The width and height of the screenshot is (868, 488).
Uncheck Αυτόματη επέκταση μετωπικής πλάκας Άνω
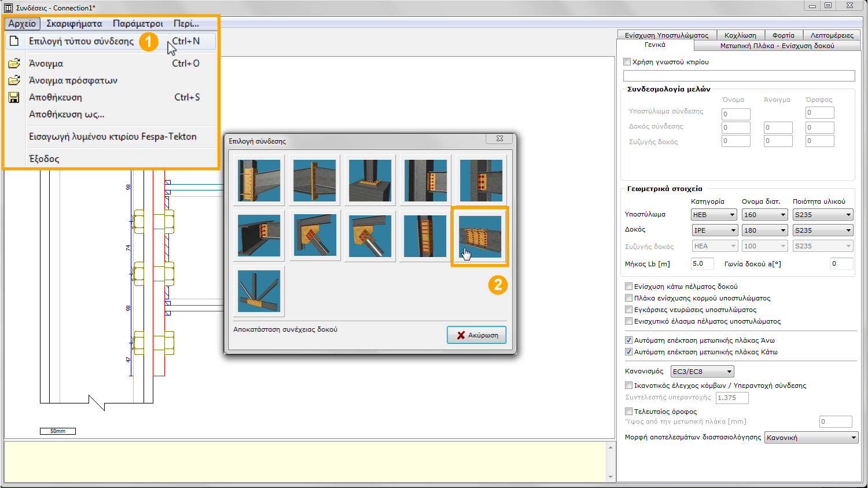(628, 340)
